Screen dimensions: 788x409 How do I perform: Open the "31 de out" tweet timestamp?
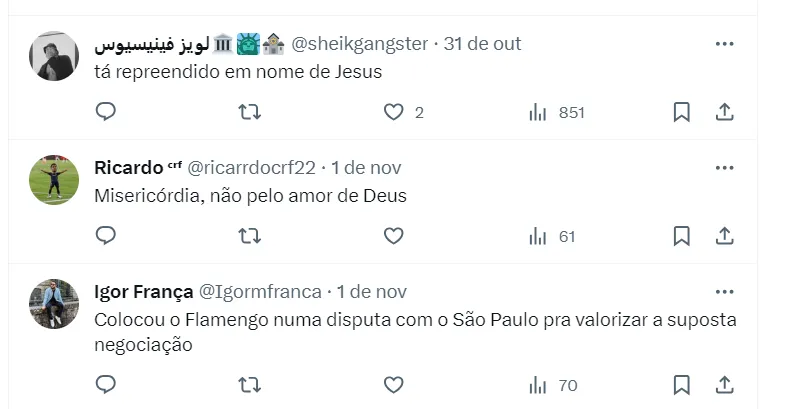483,44
